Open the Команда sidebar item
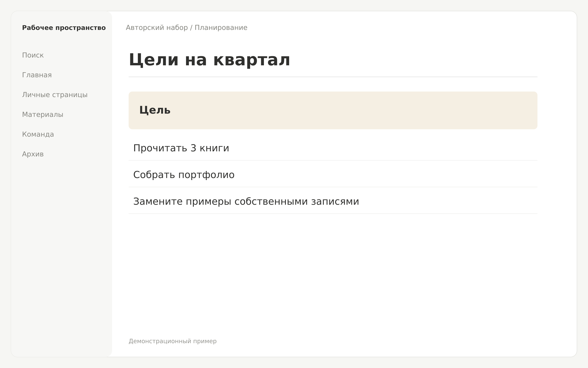 click(x=38, y=134)
